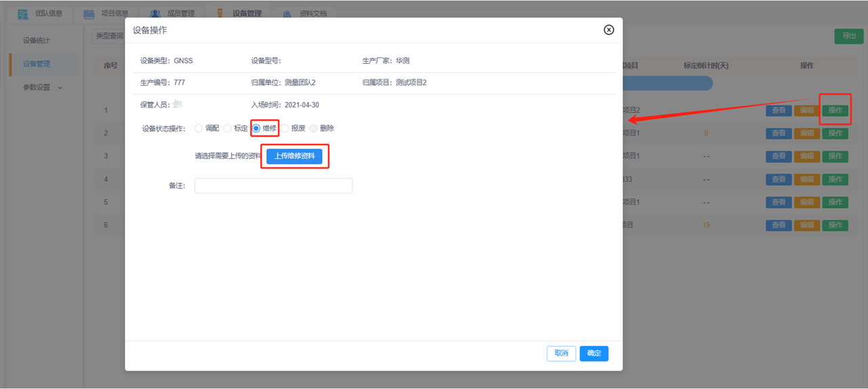
Task: Expand the 参数设置 sidebar menu
Action: tap(42, 88)
